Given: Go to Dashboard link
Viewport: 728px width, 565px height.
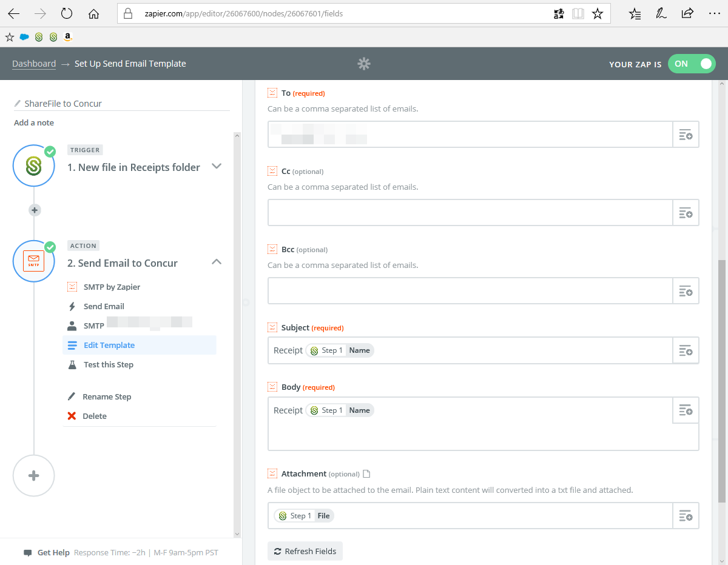Looking at the screenshot, I should (x=34, y=64).
